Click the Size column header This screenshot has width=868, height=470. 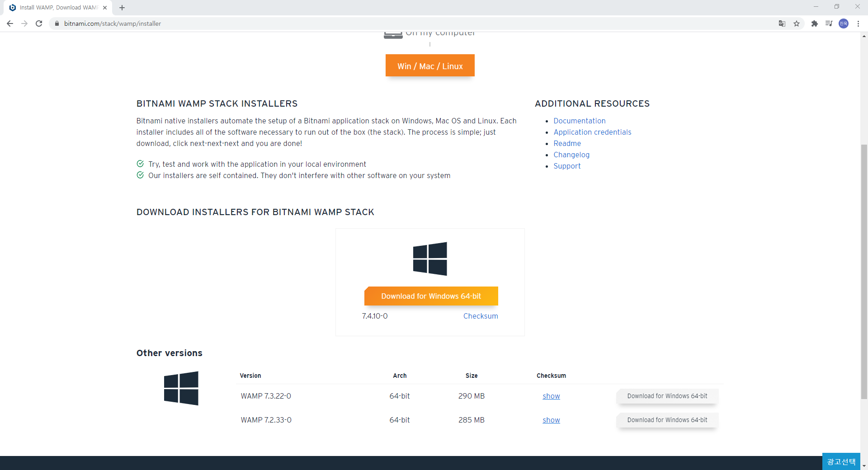(x=472, y=376)
